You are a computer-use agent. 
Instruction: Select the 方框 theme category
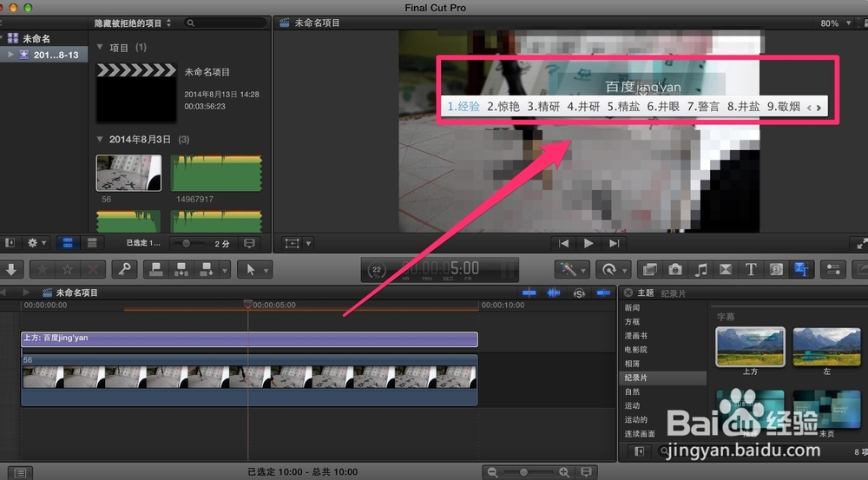coord(632,322)
